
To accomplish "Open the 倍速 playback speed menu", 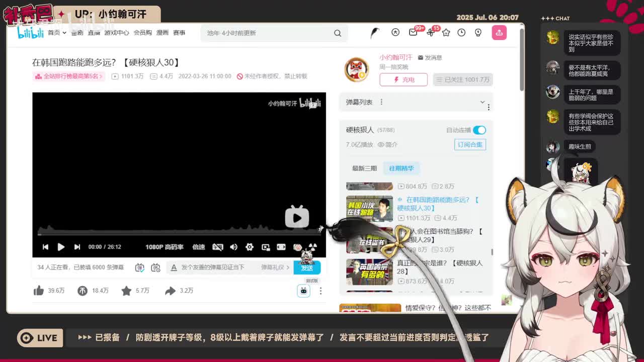I will 199,247.
